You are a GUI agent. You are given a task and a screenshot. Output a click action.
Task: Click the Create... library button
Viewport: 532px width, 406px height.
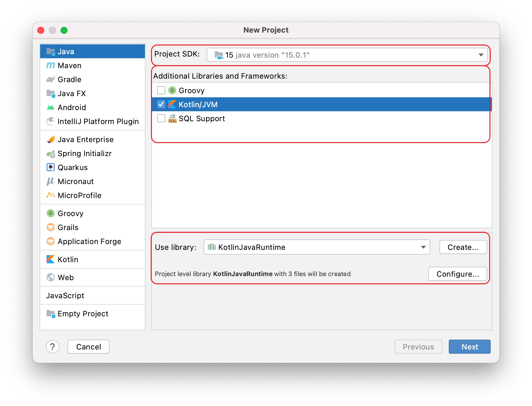pos(463,247)
